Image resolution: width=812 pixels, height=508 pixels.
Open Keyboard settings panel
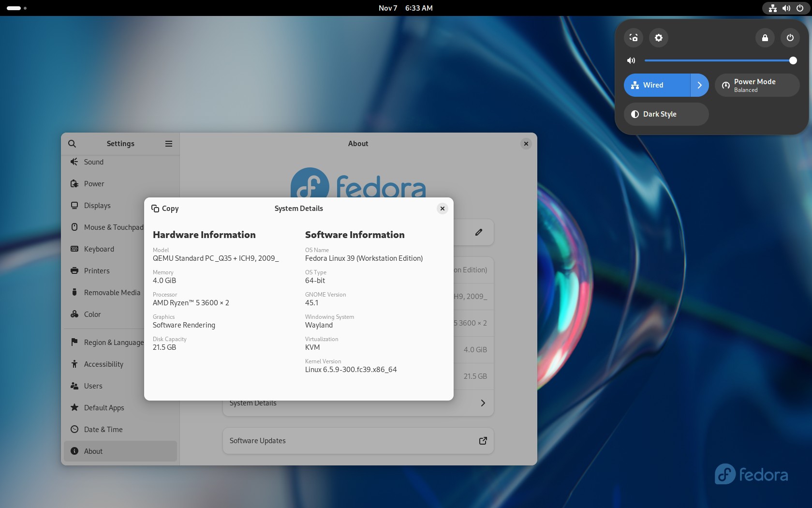pos(104,249)
